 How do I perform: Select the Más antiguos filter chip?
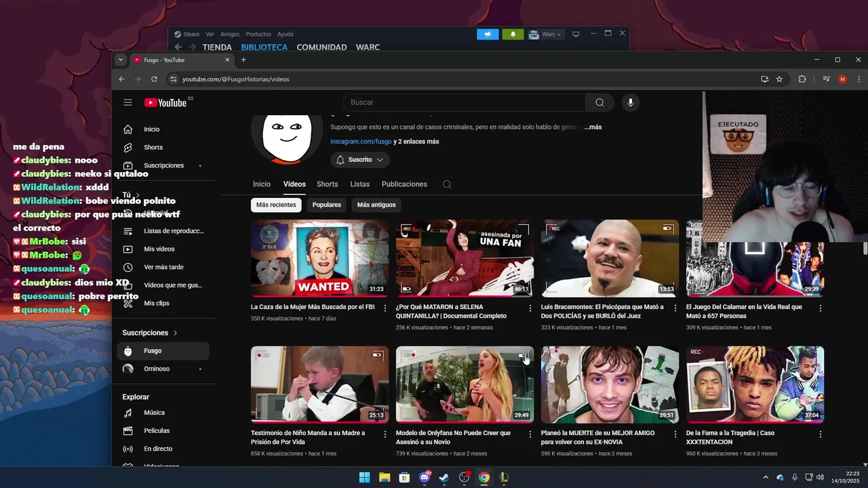(x=376, y=205)
